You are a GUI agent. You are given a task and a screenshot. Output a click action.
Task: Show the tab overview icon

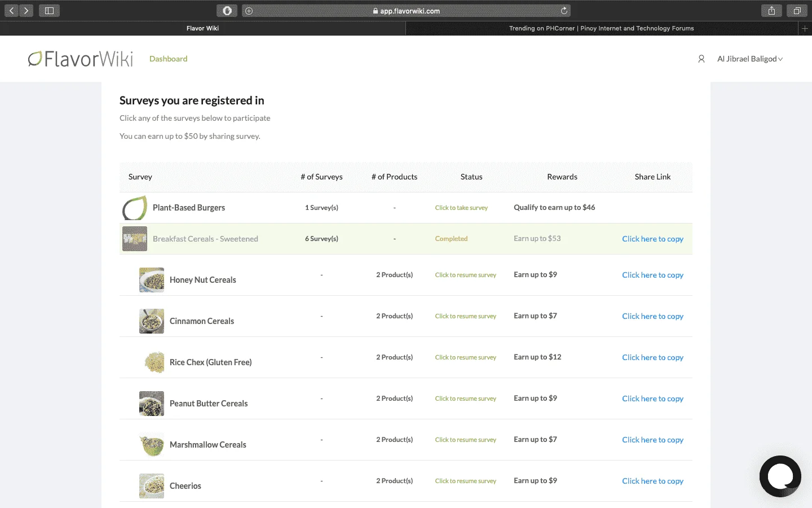[797, 11]
